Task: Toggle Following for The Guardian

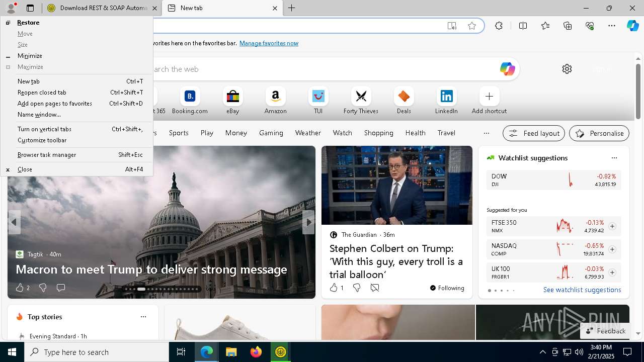Action: pos(447,288)
